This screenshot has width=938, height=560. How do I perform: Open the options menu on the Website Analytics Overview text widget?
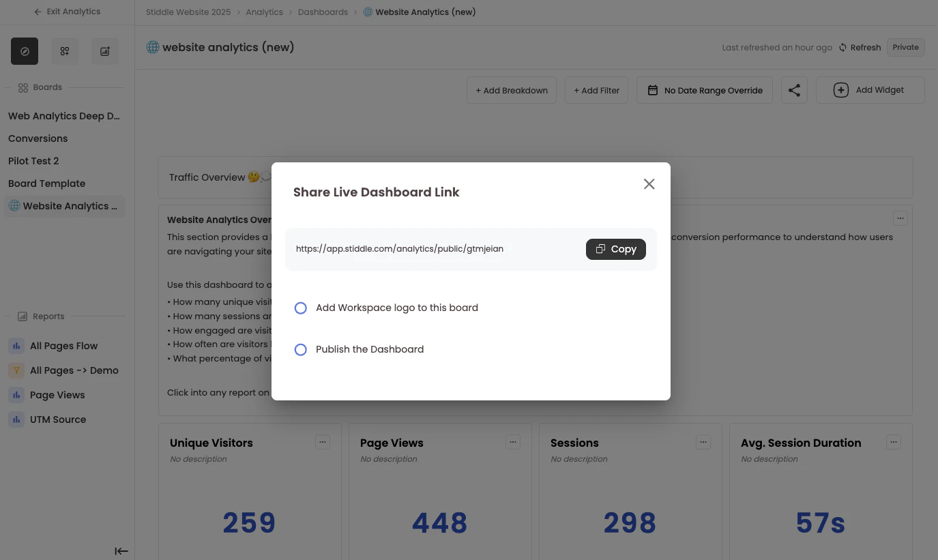(x=900, y=218)
